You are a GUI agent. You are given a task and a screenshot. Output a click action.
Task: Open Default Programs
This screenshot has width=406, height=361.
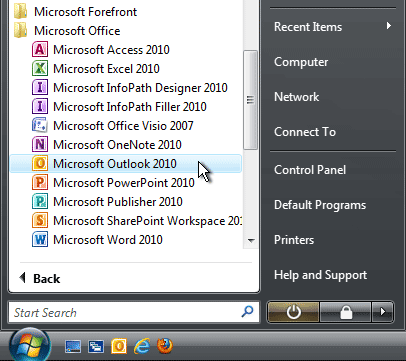tap(320, 205)
